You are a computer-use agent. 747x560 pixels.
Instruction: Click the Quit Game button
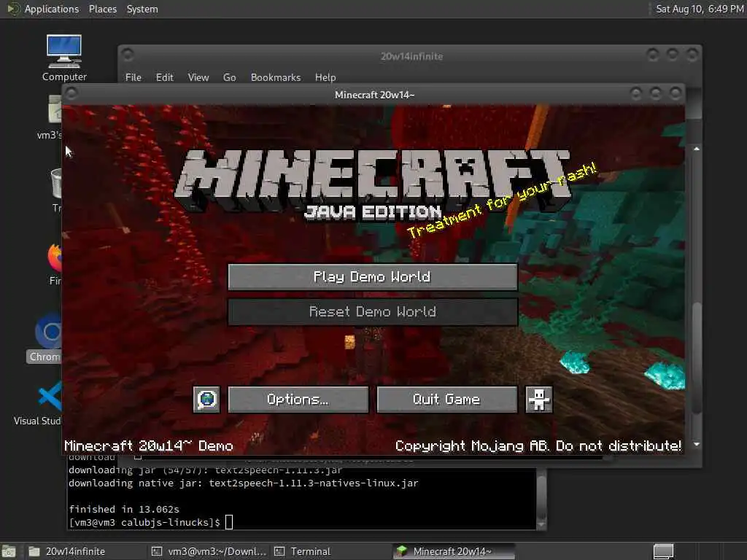(447, 399)
